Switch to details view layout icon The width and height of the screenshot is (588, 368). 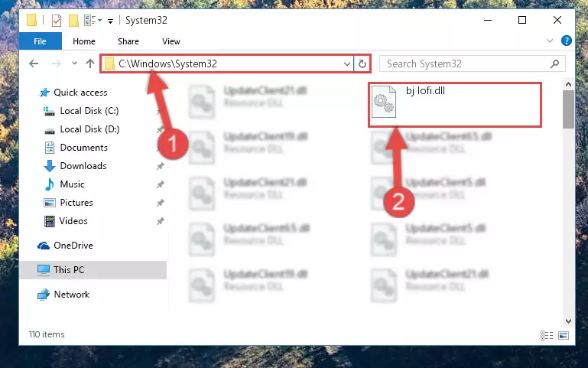[x=547, y=335]
